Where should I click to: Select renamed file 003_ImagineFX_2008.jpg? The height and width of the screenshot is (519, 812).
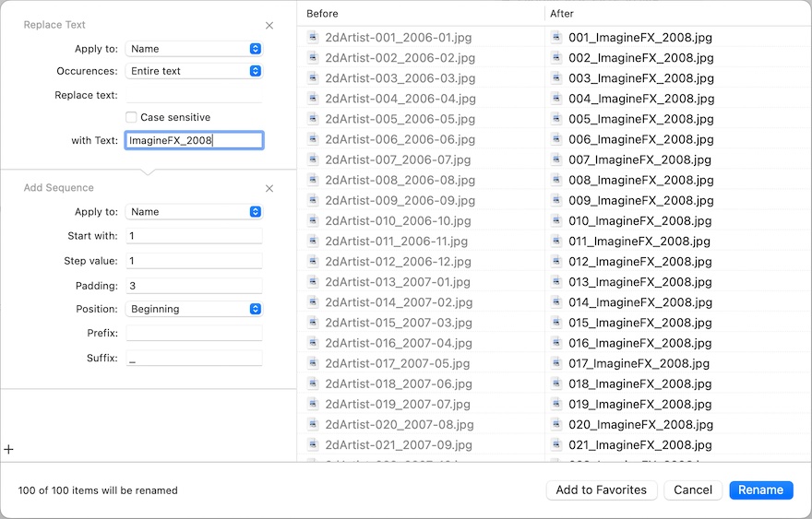(x=641, y=77)
